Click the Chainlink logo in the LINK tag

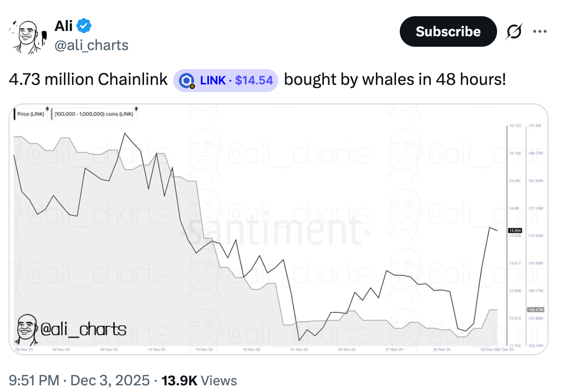tap(187, 81)
